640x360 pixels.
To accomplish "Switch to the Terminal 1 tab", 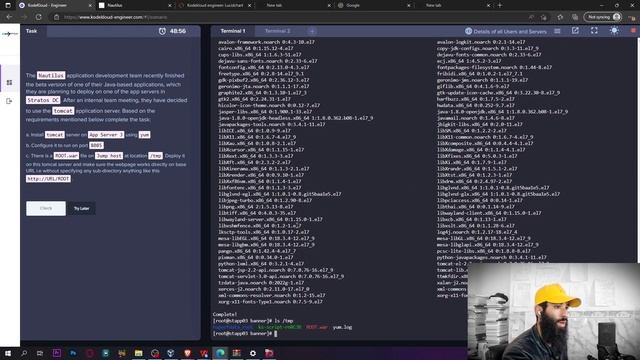I will [233, 31].
